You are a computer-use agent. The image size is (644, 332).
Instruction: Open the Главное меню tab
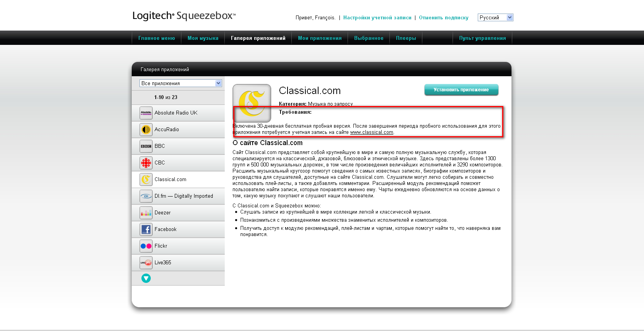(x=157, y=38)
